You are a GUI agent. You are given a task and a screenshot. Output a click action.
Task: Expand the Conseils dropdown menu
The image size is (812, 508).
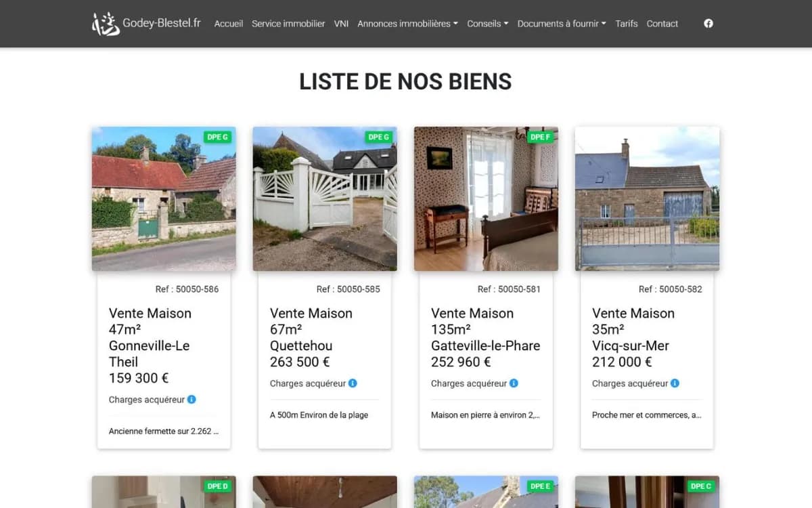(x=487, y=24)
